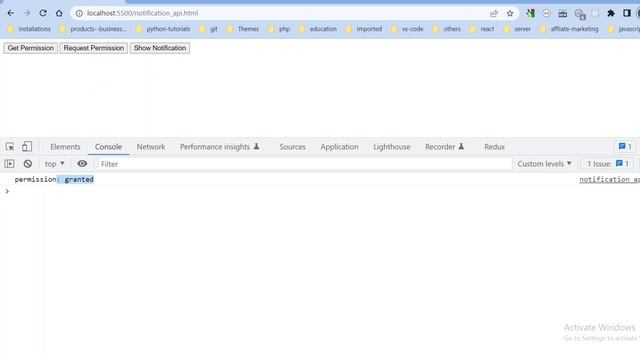Open the vs-code bookmark folder
Screen dimensions: 640x360
407,29
